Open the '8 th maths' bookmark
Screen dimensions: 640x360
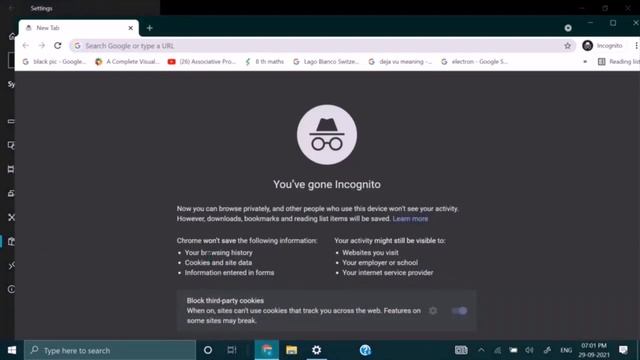pos(264,62)
